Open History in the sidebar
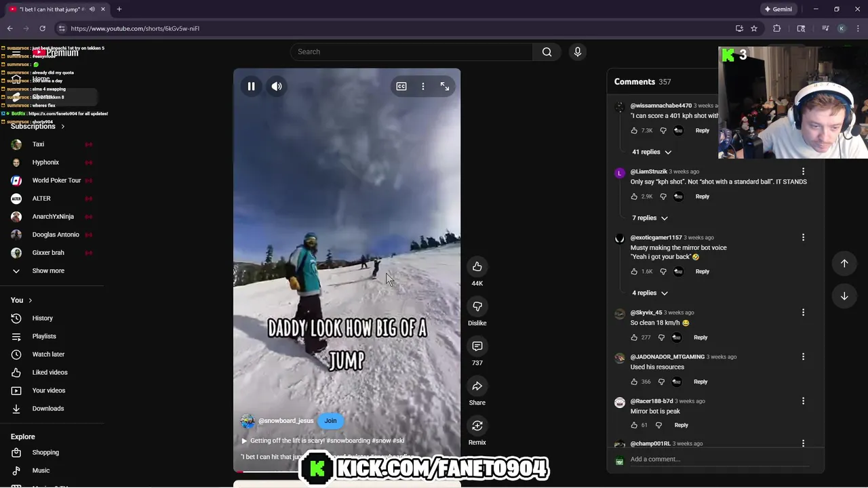The height and width of the screenshot is (488, 868). (51, 318)
